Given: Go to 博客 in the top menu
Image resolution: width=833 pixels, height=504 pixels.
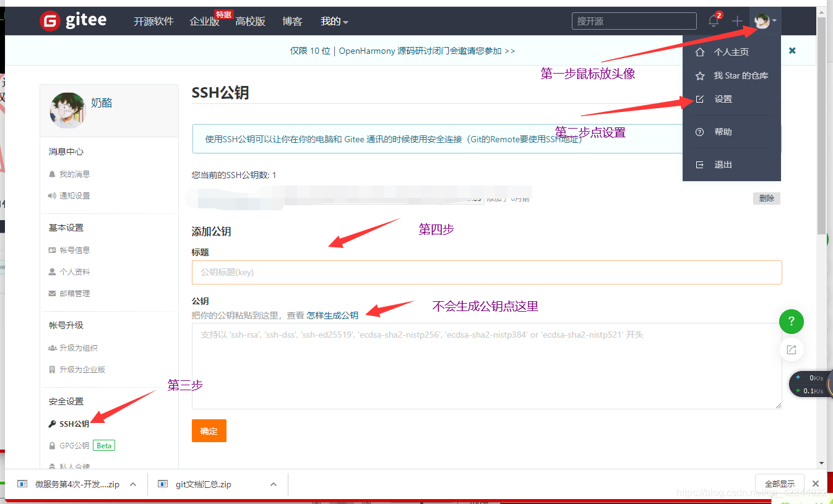Looking at the screenshot, I should pos(292,20).
